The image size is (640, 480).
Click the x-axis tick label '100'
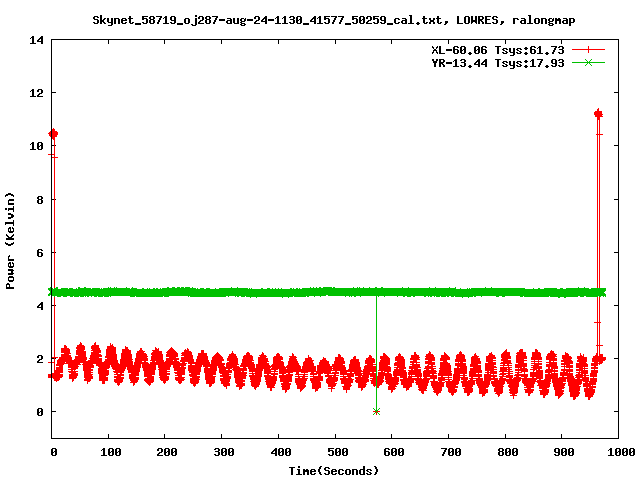(111, 452)
